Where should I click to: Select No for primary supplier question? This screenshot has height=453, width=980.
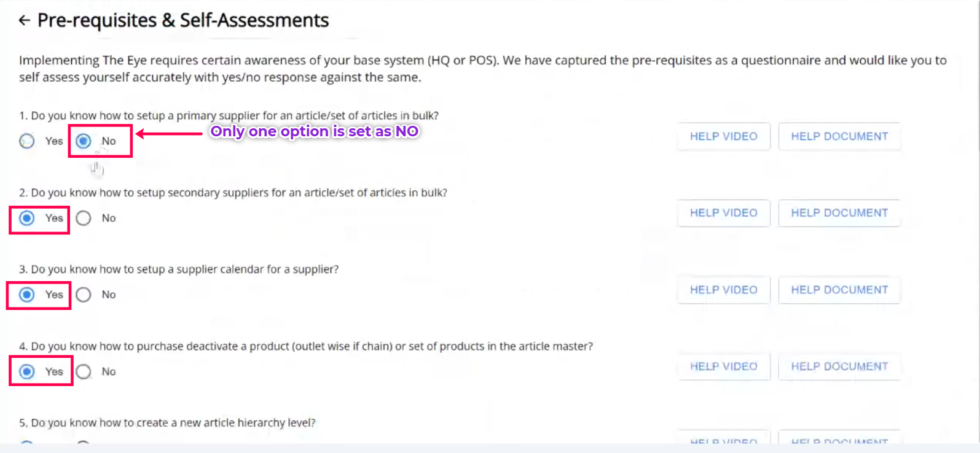84,141
